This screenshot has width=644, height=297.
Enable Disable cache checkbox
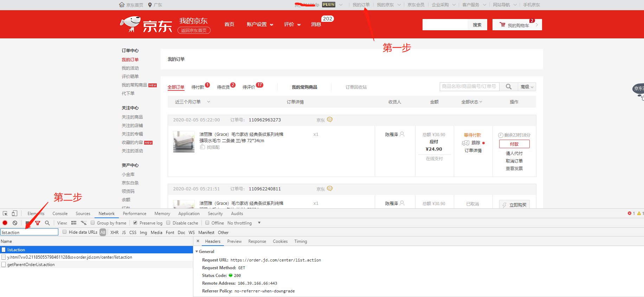[x=168, y=223]
